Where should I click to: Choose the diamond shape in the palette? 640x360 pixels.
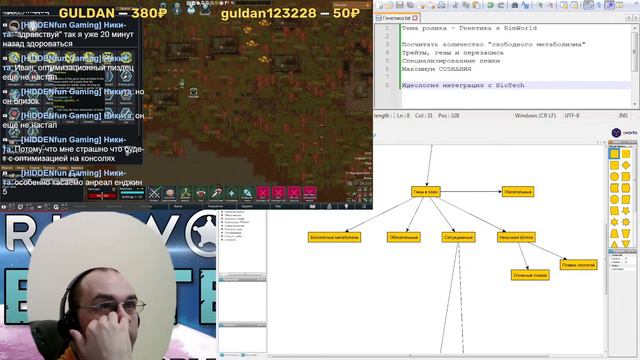[x=626, y=165]
